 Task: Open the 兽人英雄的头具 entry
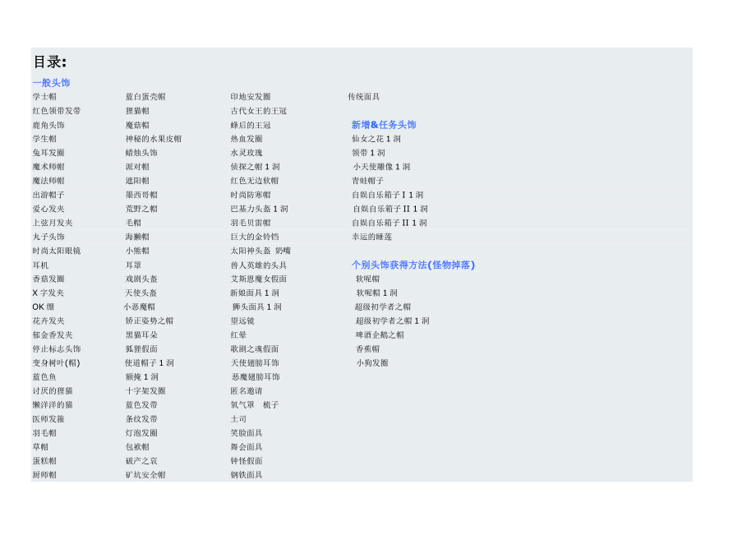coord(258,265)
